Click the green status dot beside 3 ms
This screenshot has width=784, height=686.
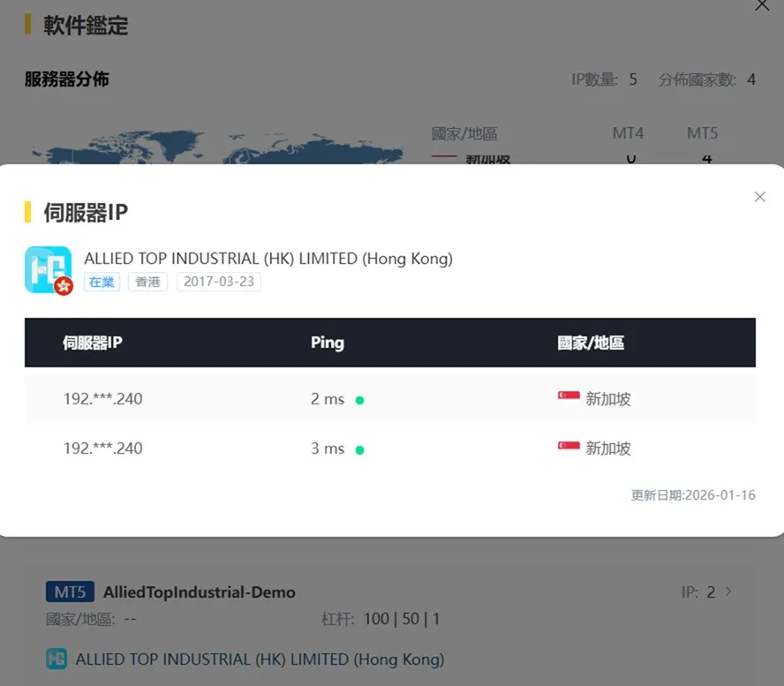tap(359, 450)
